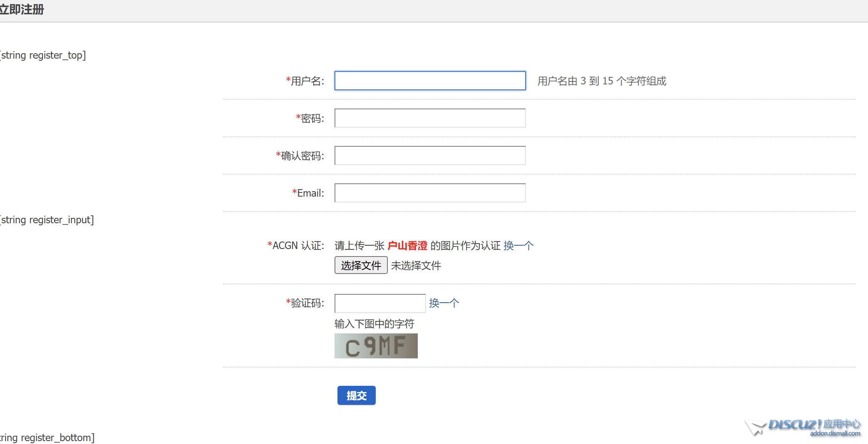This screenshot has width=868, height=444.
Task: Focus the 验证码 captcha text box
Action: point(380,303)
